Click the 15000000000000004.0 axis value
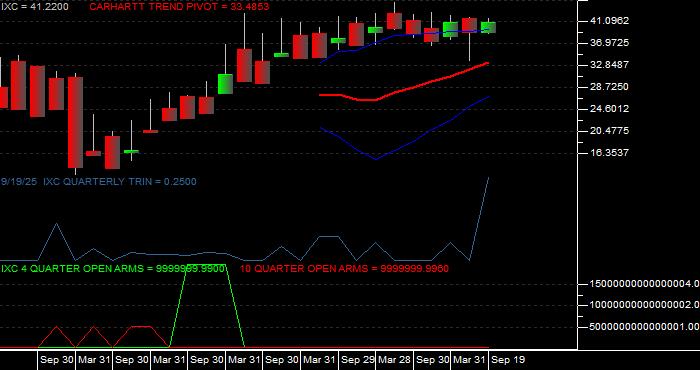Viewport: 700px width, 370px height. (x=644, y=284)
